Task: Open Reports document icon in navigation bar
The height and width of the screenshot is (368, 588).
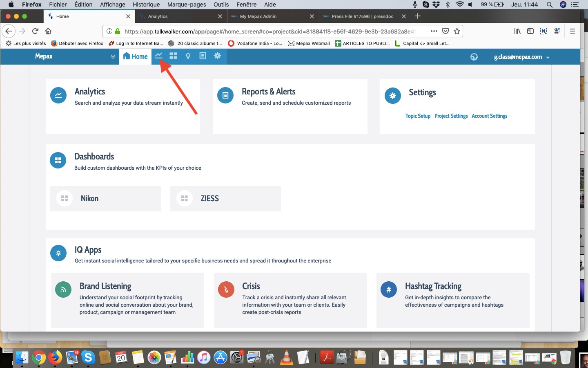Action: click(203, 56)
